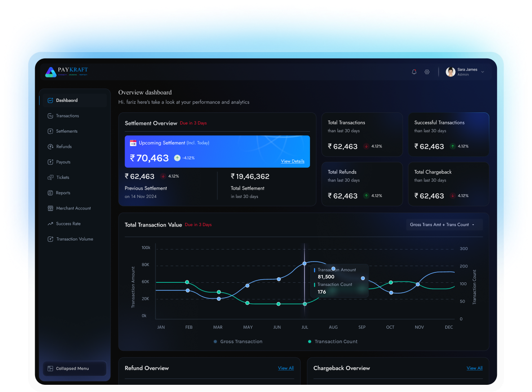Viewport: 532px width, 392px height.
Task: Toggle Transaction Count legend series
Action: 332,342
